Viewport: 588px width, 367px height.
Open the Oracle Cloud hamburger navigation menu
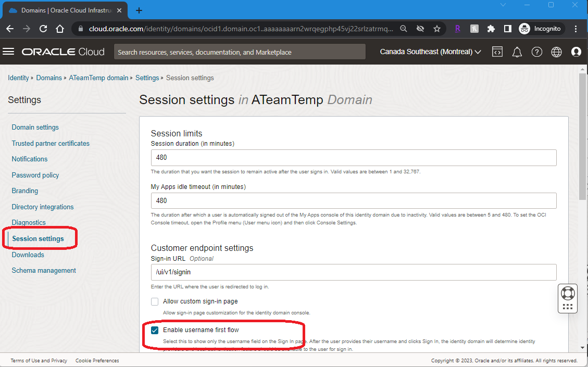tap(8, 52)
